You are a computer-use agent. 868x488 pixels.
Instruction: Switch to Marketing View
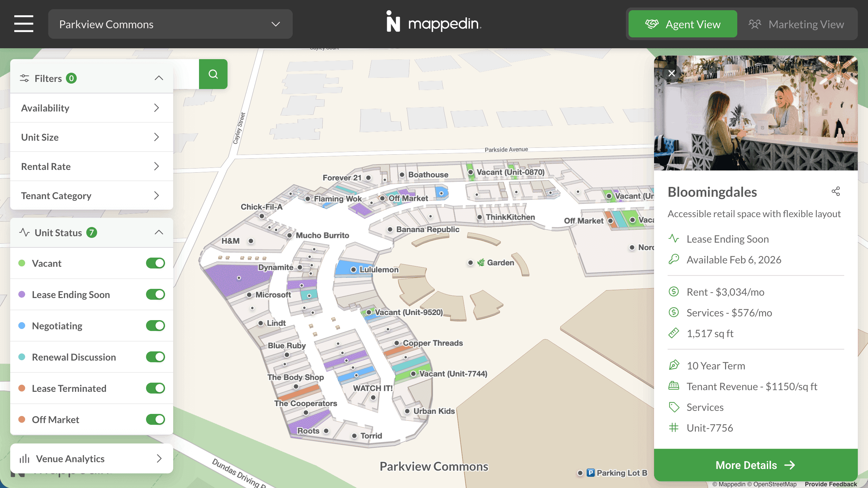tap(796, 24)
